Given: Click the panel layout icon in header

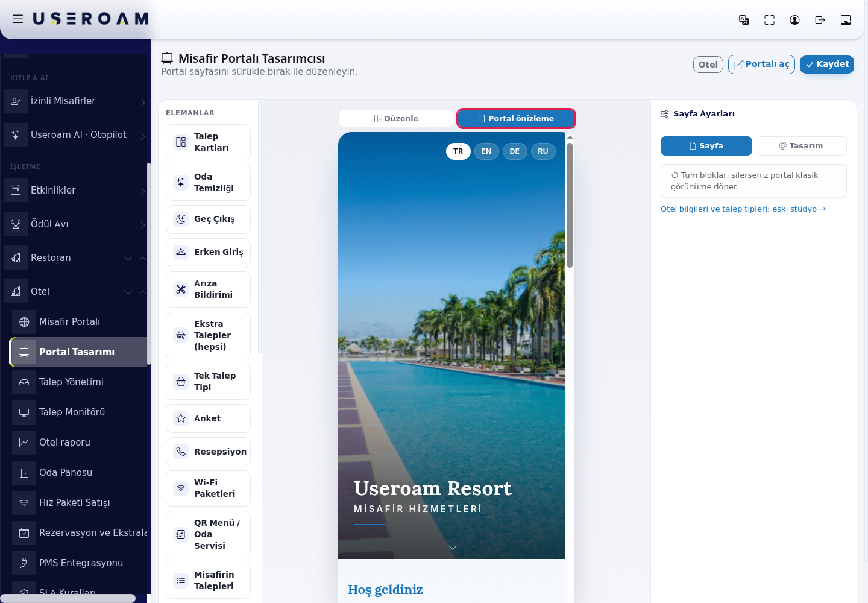Looking at the screenshot, I should [x=846, y=20].
